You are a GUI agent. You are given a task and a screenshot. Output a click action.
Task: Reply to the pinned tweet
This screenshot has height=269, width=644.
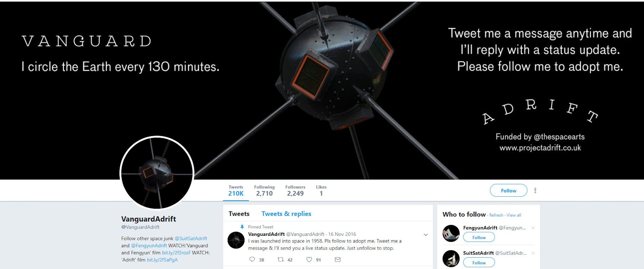tap(252, 260)
